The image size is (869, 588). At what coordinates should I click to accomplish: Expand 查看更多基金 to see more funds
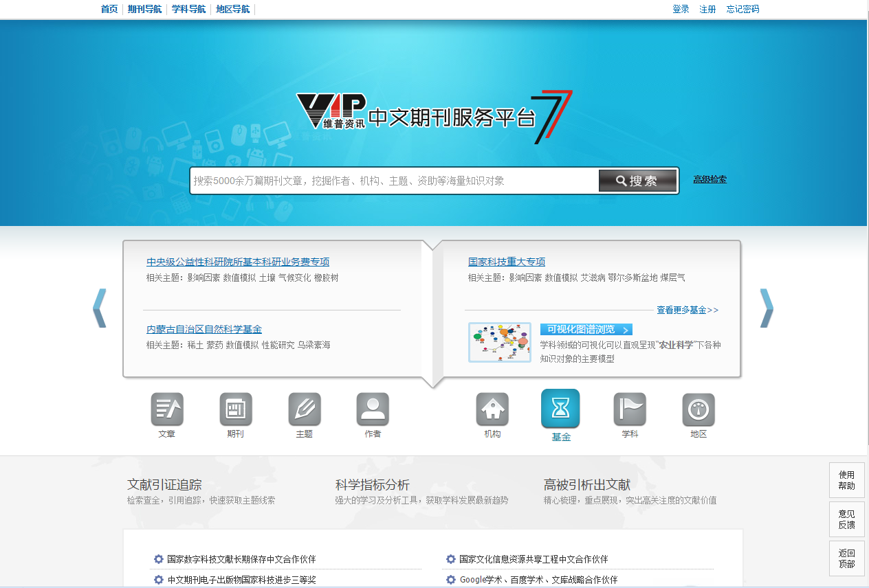click(x=687, y=310)
